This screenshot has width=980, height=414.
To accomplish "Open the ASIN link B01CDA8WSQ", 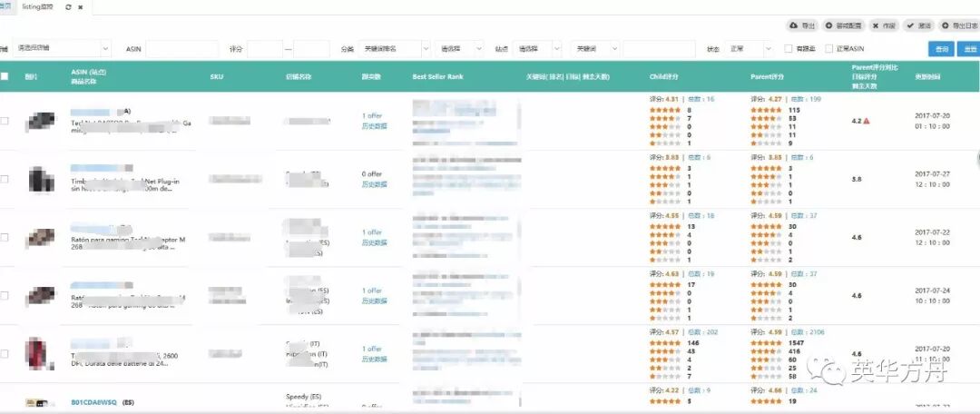I will [93, 402].
